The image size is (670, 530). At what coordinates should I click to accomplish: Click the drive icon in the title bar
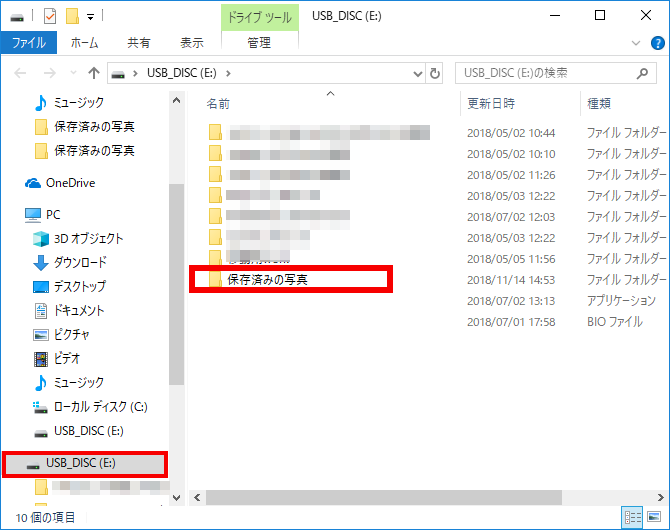tap(17, 18)
